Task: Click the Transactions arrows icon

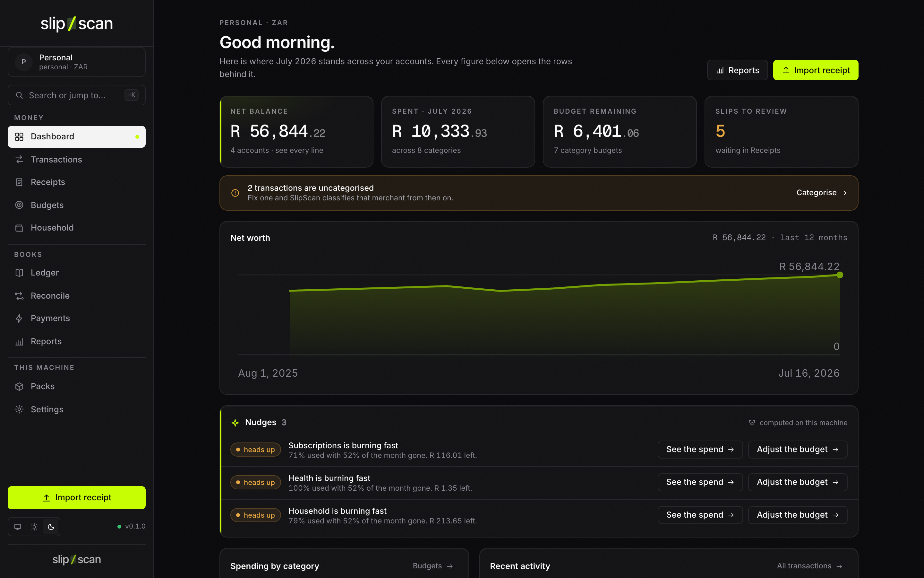Action: (x=19, y=159)
